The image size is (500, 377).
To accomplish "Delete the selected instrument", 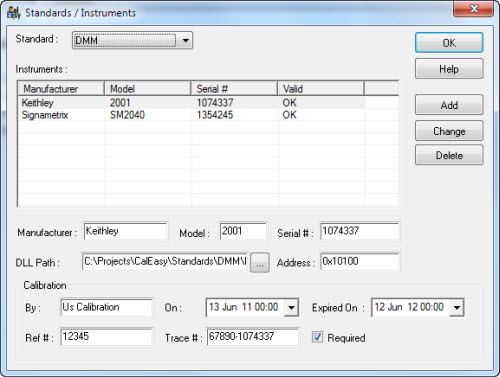I will [x=449, y=155].
